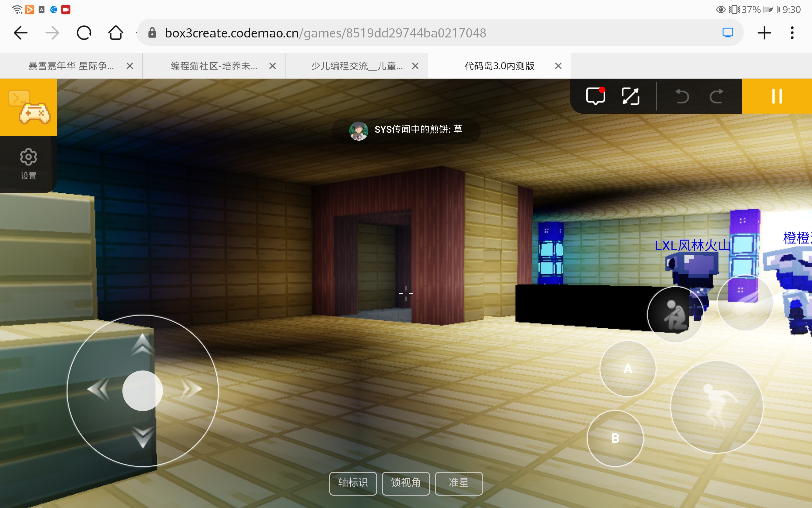Tap the crouch action button

[x=675, y=314]
